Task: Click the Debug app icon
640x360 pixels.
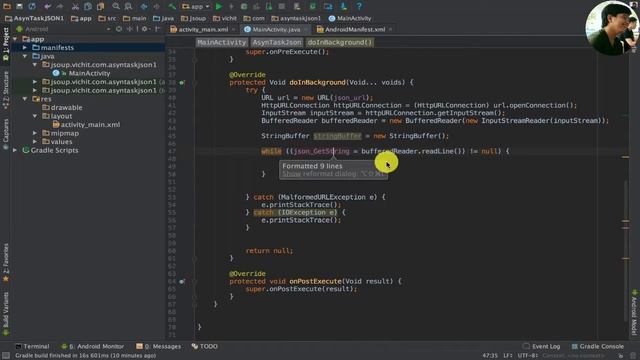Action: pyautogui.click(x=244, y=6)
